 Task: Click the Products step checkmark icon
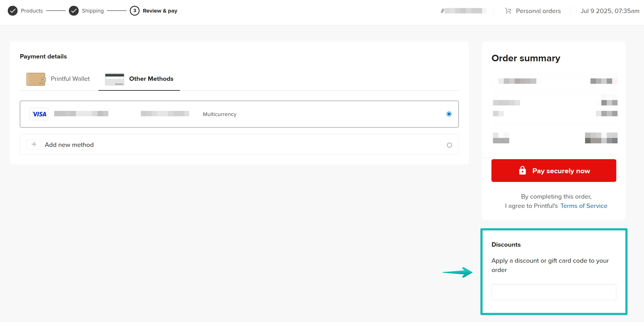(x=13, y=11)
